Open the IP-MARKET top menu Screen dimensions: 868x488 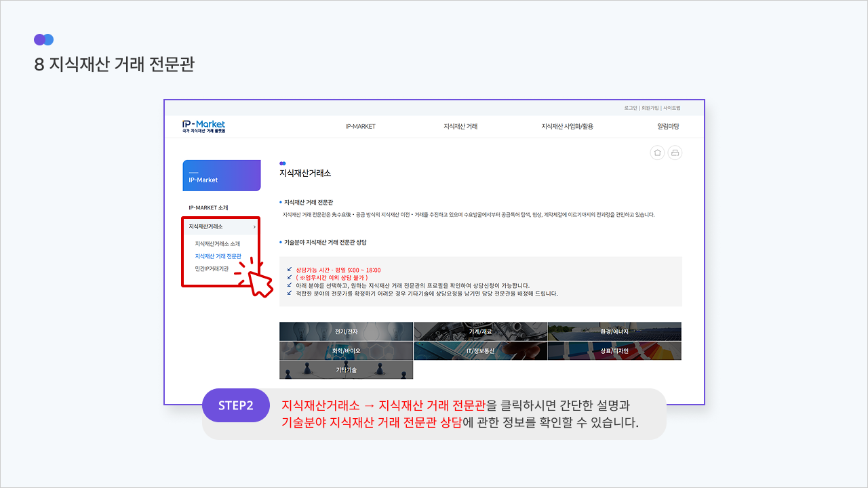click(x=360, y=126)
